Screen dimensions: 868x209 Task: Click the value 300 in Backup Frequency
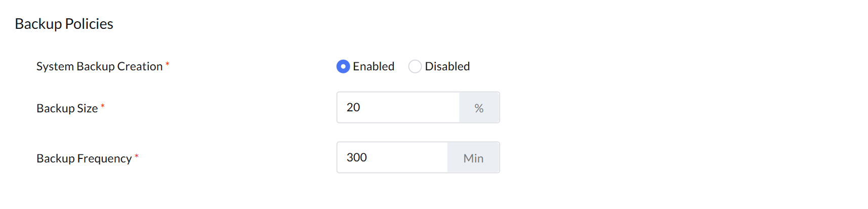coord(357,157)
